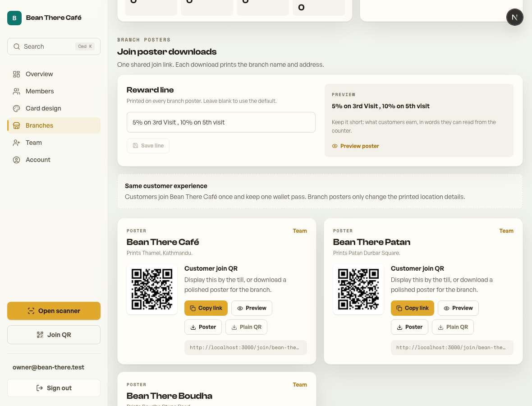Screen dimensions: 532x406
Task: Download Plain QR for Bean There Patan
Action: pos(453,327)
